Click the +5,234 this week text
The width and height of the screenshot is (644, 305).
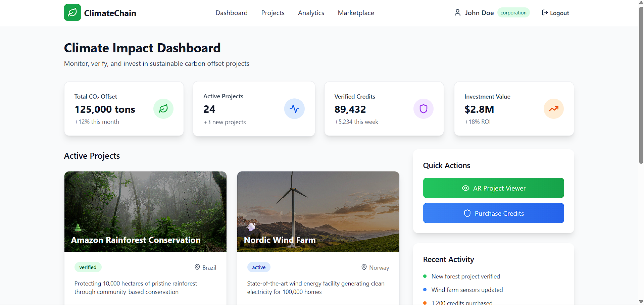pos(356,122)
